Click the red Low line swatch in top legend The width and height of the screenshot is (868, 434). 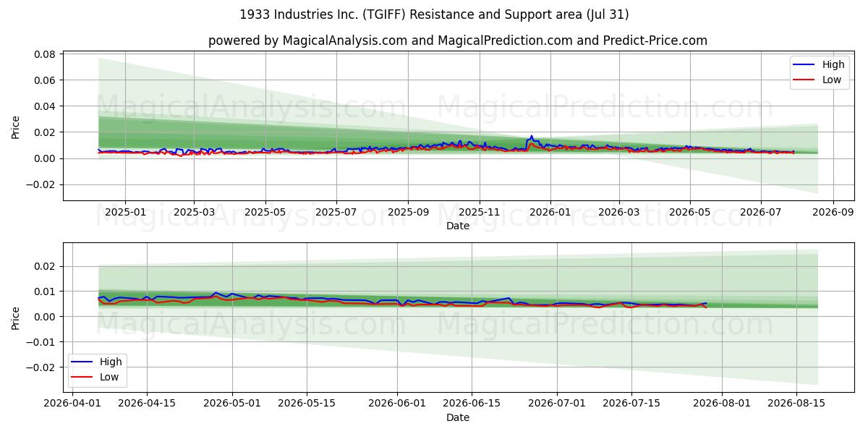click(804, 80)
